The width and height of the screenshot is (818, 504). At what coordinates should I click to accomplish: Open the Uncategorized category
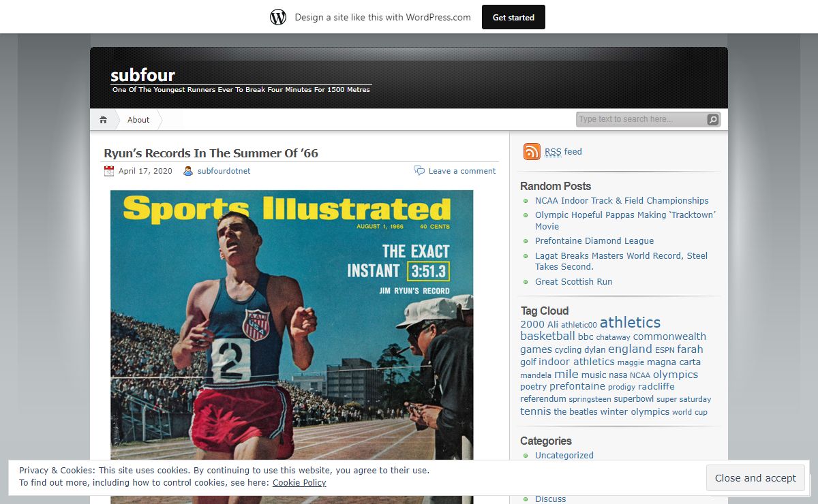pos(564,455)
